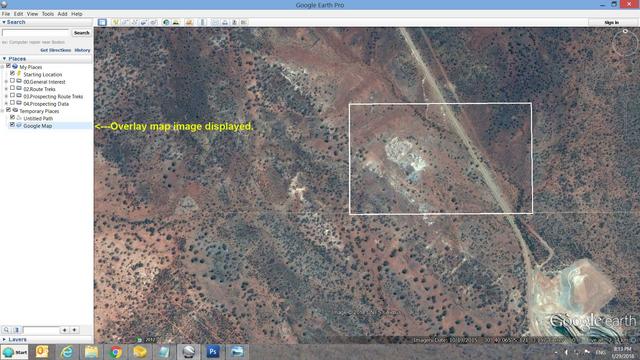Uncheck the Google Map overlay checkbox

(x=12, y=125)
